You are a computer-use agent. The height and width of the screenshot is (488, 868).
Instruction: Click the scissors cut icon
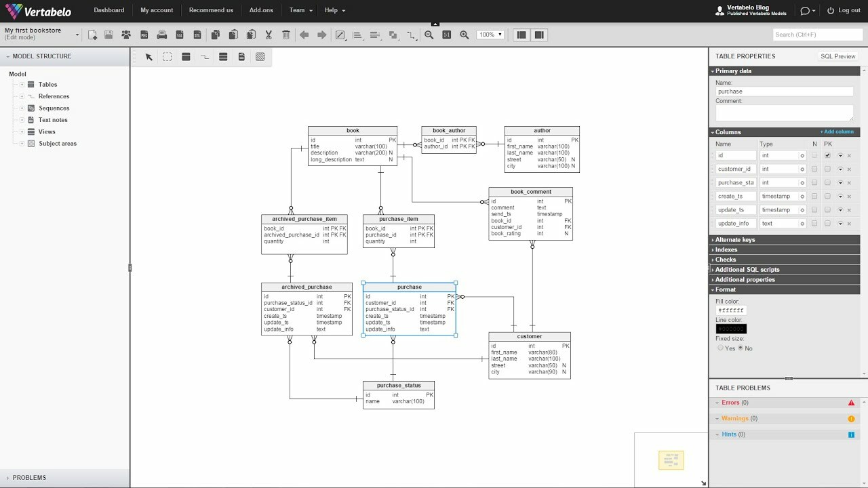point(269,35)
